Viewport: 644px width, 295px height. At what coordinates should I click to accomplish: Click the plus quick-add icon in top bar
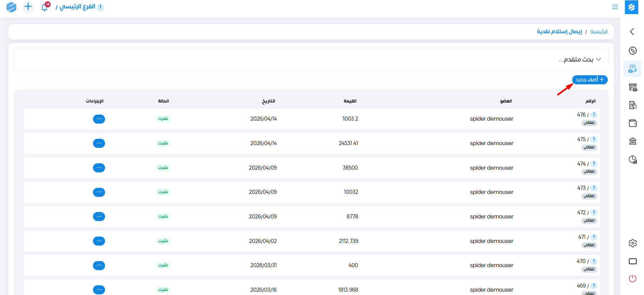28,7
